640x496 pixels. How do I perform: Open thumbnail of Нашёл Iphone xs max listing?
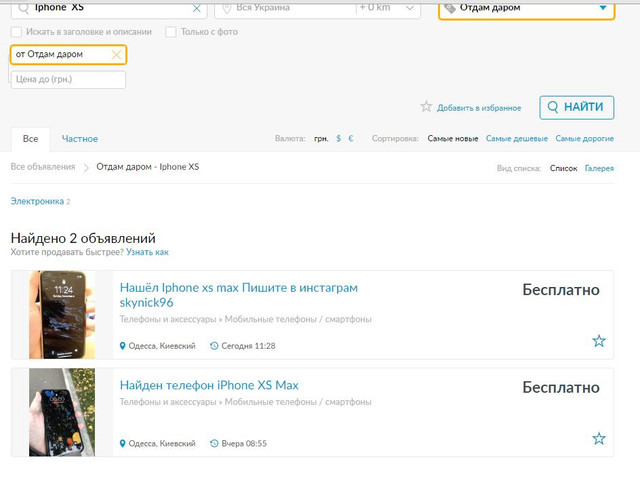(62, 315)
